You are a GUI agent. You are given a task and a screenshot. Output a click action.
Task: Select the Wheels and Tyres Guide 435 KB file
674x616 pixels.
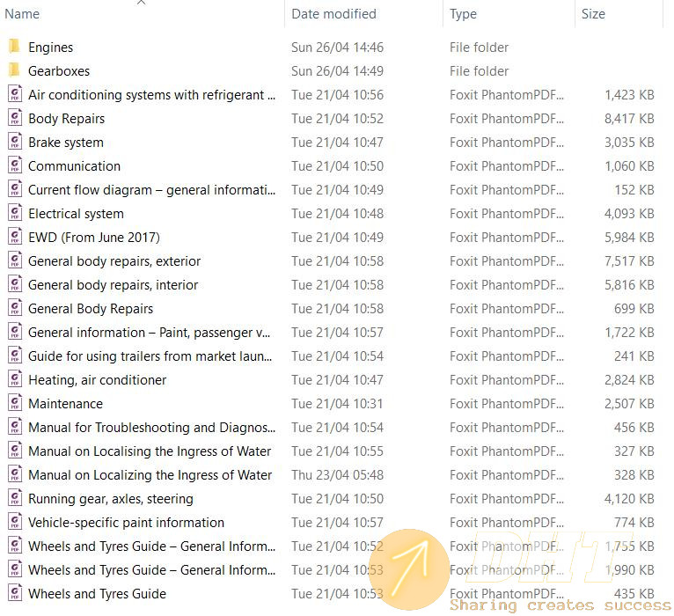(97, 593)
